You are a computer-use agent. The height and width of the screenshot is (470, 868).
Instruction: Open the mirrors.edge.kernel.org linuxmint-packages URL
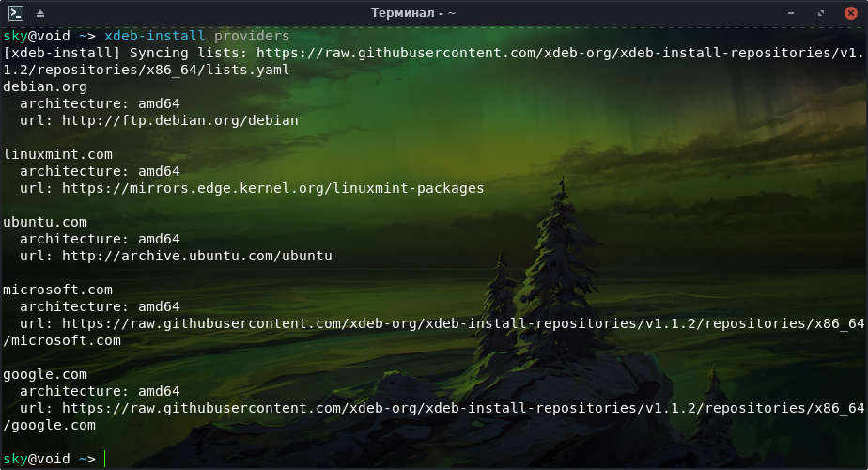(273, 188)
